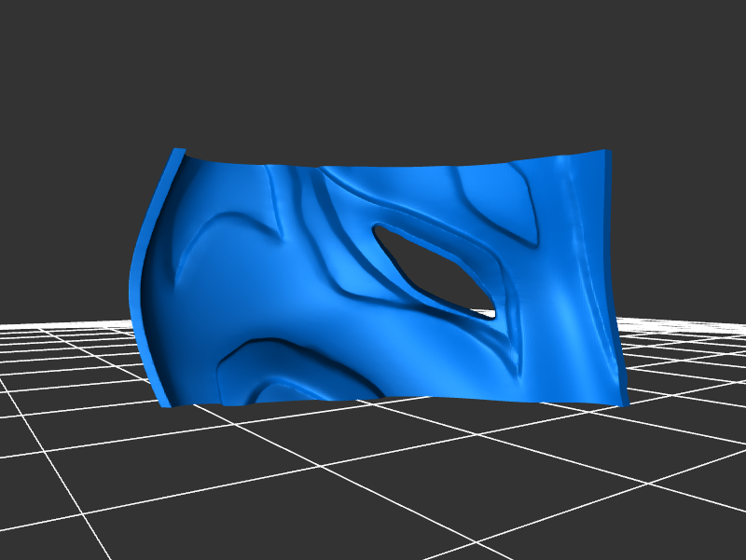Click the horn-shaped ridge on the mask's upper left
Viewport: 746px width, 560px height.
233,225
